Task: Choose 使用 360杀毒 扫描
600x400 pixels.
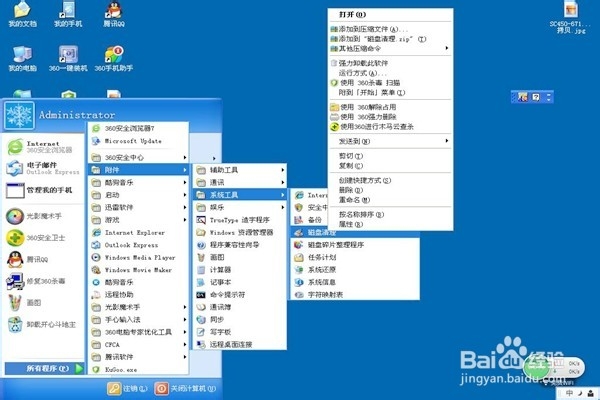Action: [x=390, y=83]
